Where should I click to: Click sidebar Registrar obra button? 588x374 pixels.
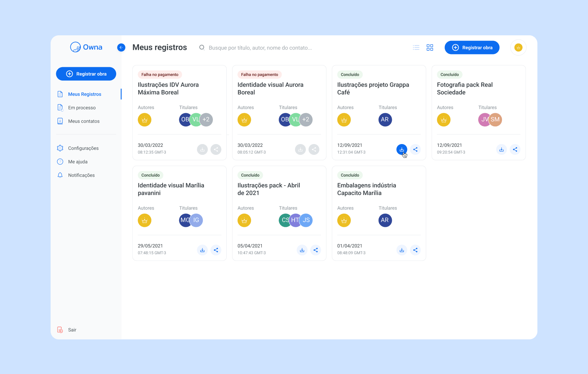point(86,74)
